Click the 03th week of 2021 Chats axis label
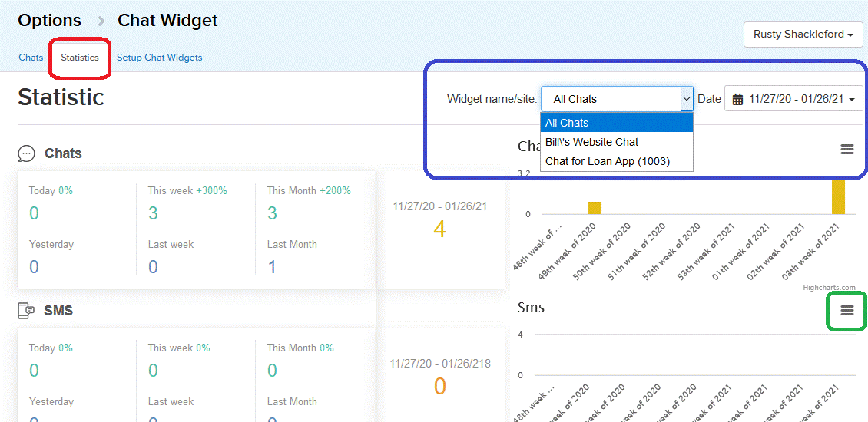The height and width of the screenshot is (422, 868). click(810, 251)
